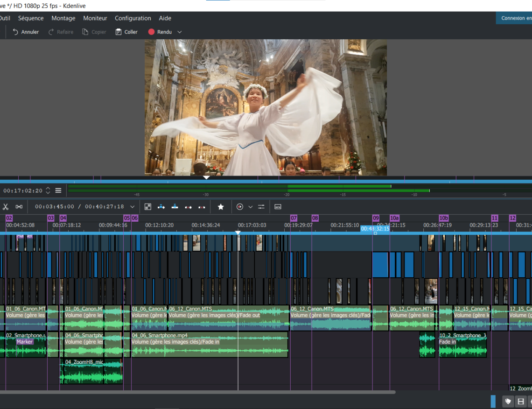Open the Moniteur menu
Image resolution: width=532 pixels, height=409 pixels.
click(95, 18)
